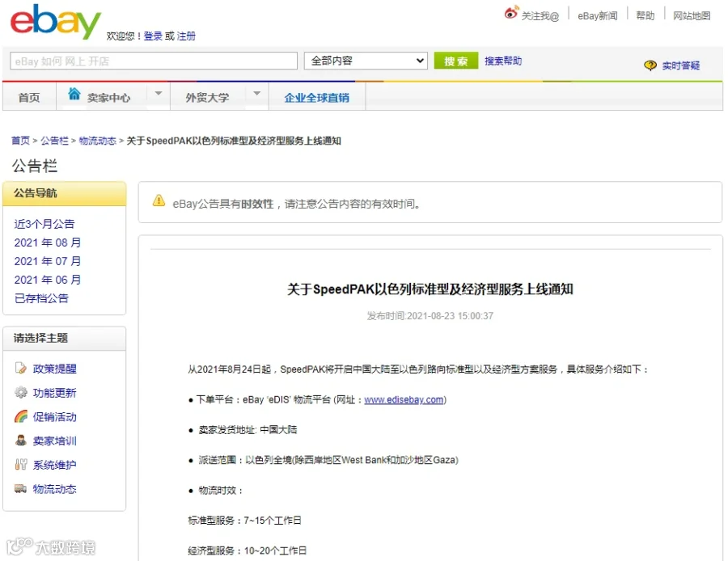728x561 pixels.
Task: Open the 全部内容 category dropdown
Action: pyautogui.click(x=366, y=61)
